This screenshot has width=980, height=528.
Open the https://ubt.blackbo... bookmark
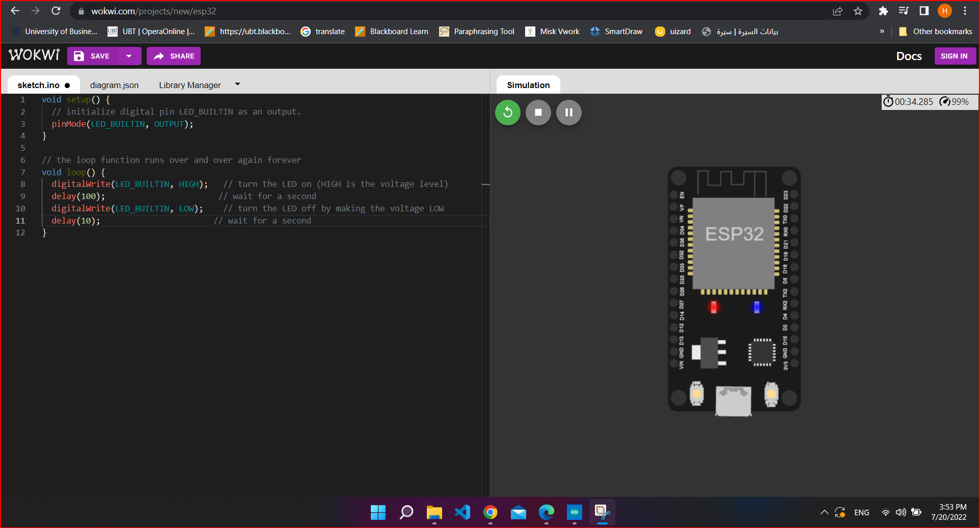pos(248,32)
